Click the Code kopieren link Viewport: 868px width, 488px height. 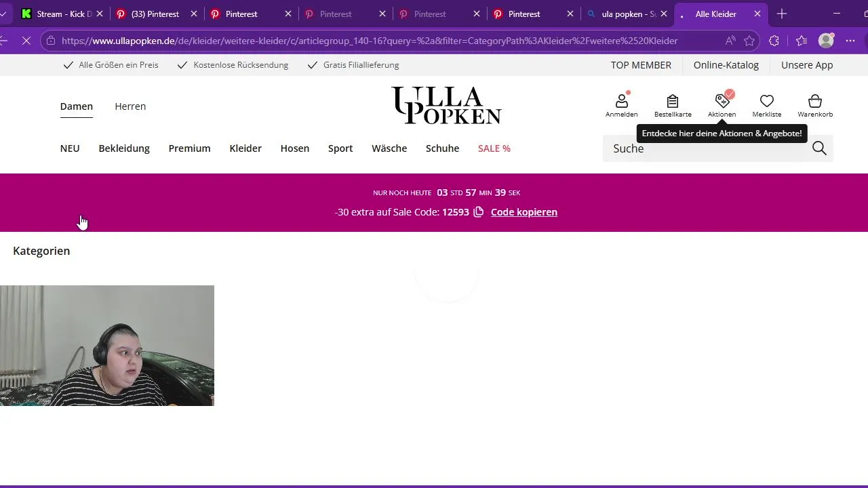pyautogui.click(x=524, y=212)
